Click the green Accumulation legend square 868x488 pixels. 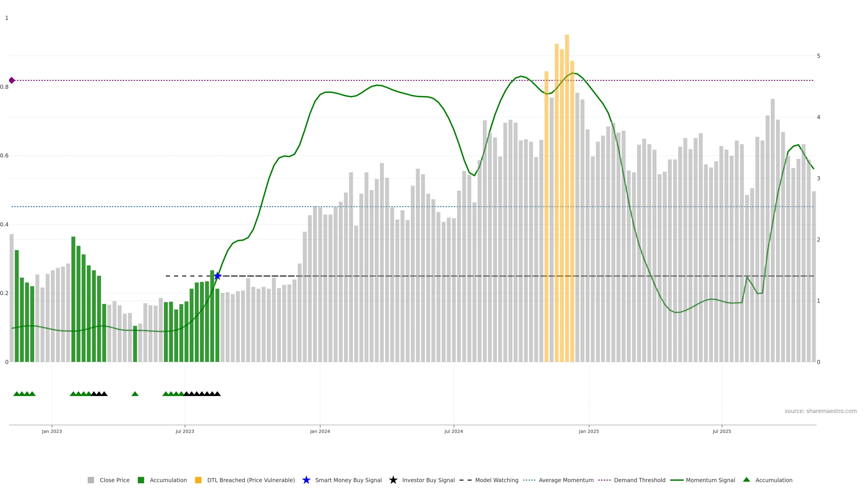141,480
